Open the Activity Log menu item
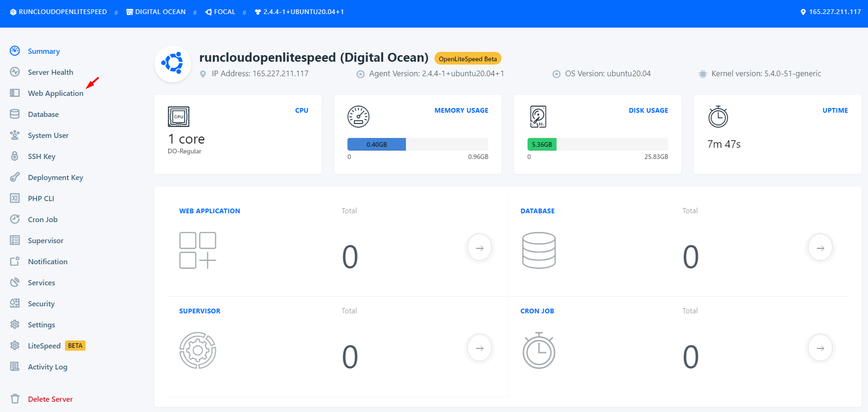This screenshot has height=412, width=868. click(x=48, y=367)
